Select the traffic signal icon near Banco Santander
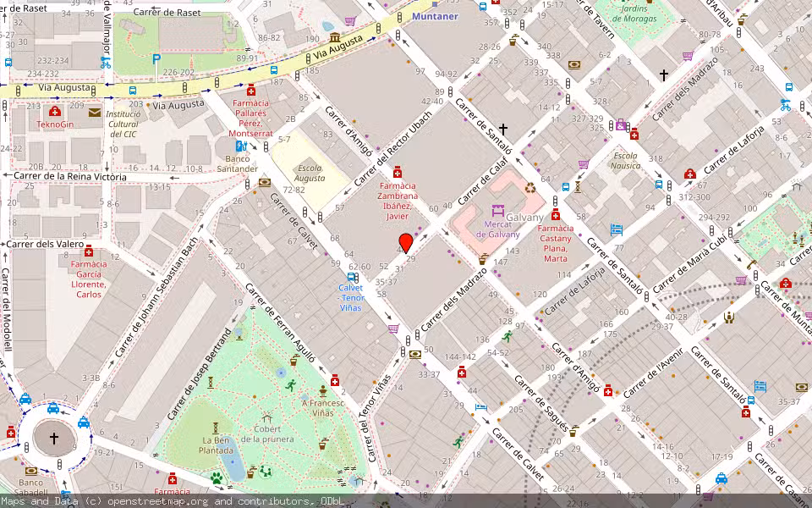The height and width of the screenshot is (508, 812). coord(266,148)
